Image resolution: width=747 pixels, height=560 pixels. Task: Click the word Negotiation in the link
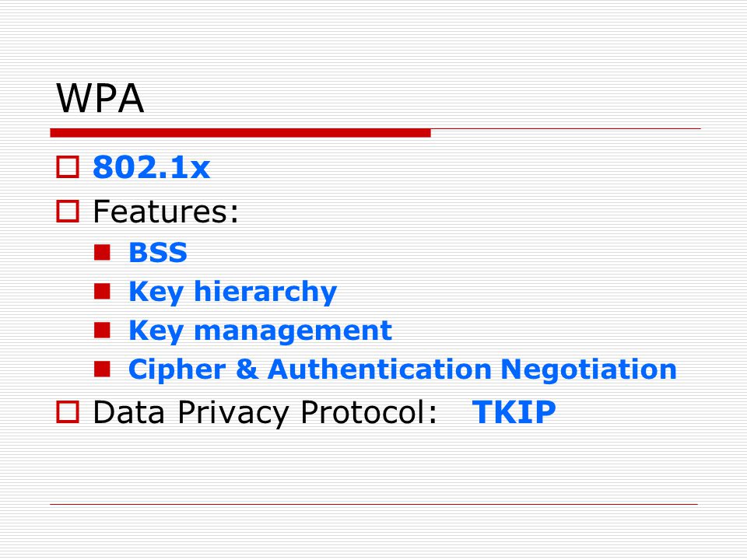(x=589, y=370)
